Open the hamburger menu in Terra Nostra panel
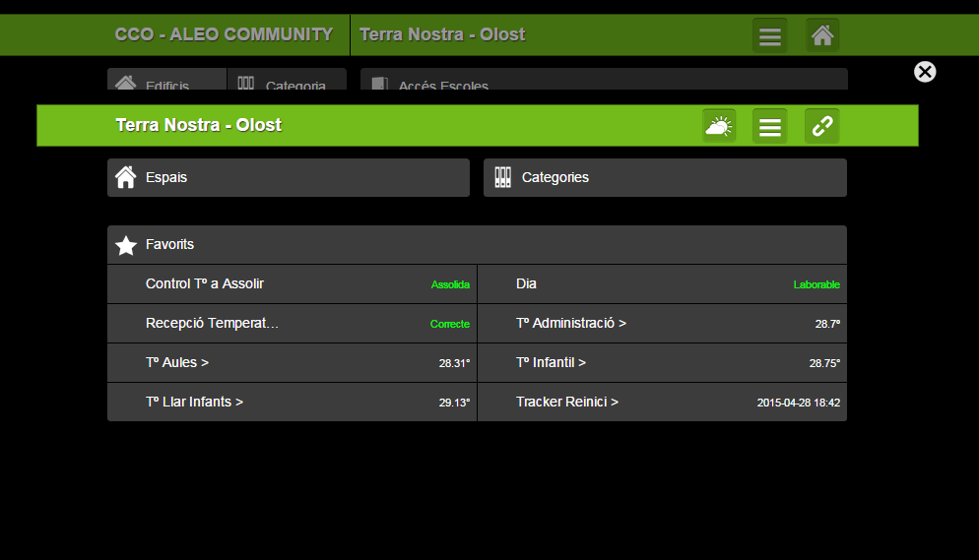 769,126
